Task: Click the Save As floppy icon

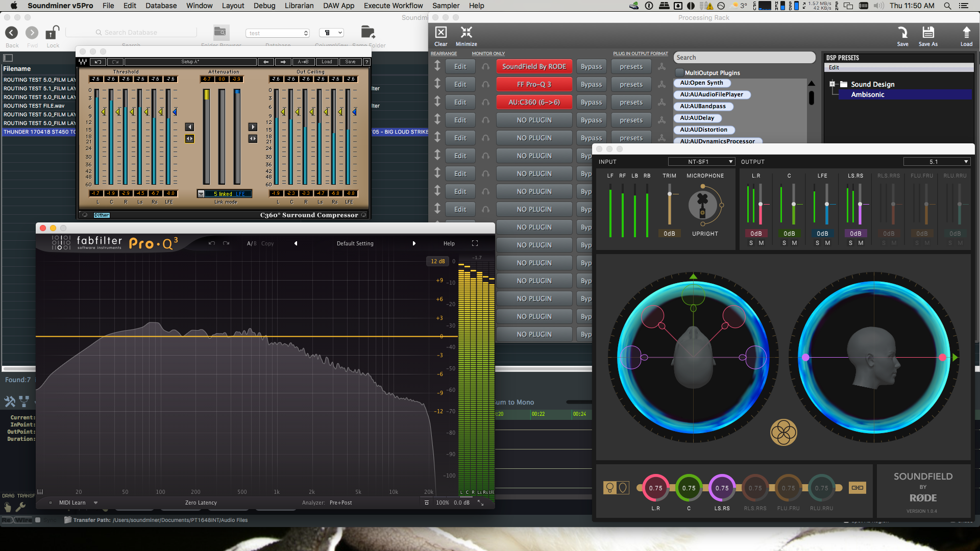Action: [927, 33]
